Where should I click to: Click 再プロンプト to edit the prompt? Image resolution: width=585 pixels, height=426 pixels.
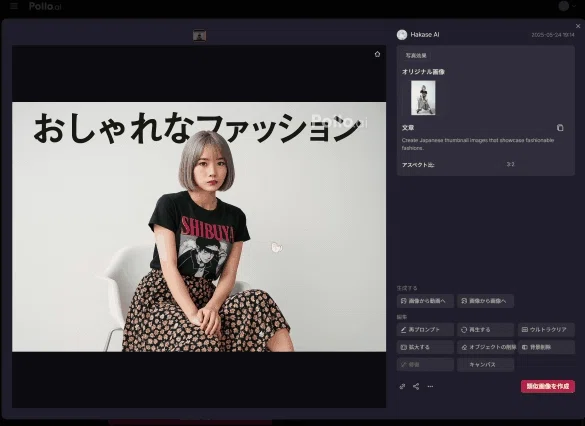425,330
